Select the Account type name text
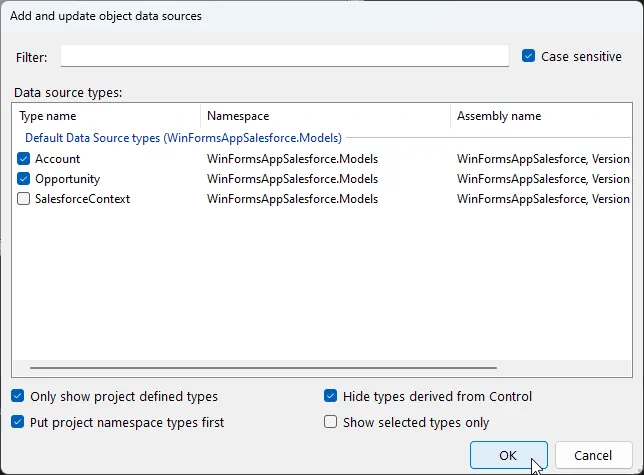Image resolution: width=644 pixels, height=475 pixels. [58, 159]
